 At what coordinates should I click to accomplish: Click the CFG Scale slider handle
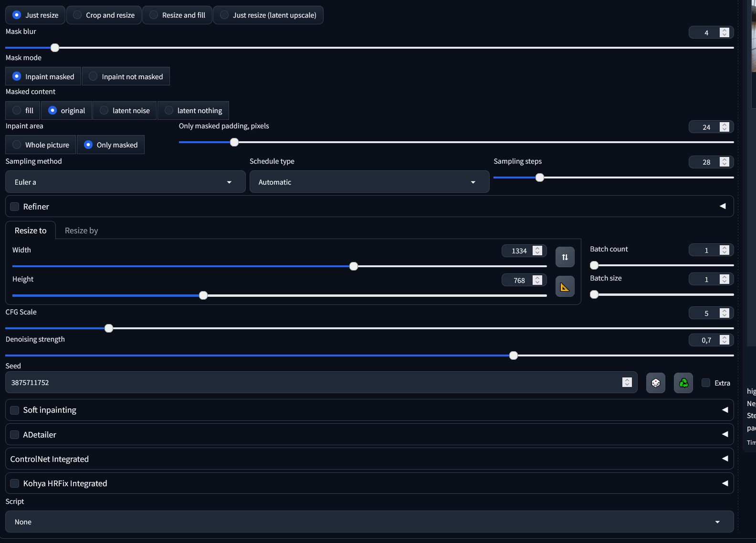109,328
